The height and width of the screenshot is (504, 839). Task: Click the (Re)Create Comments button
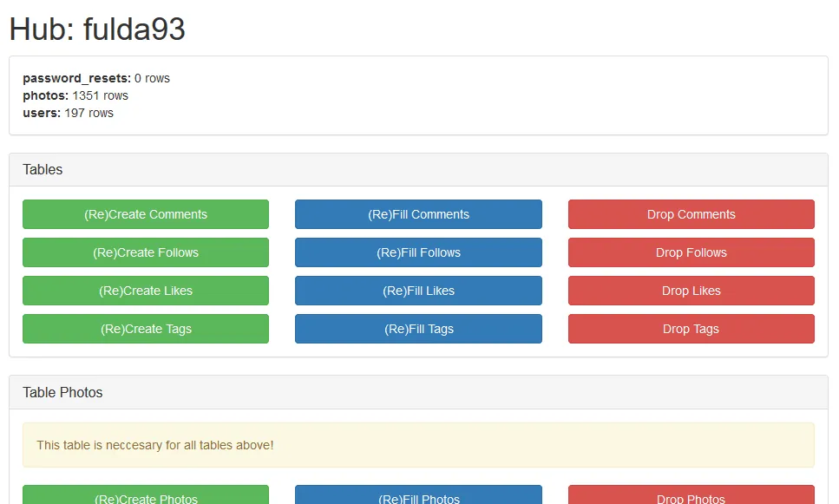coord(146,214)
